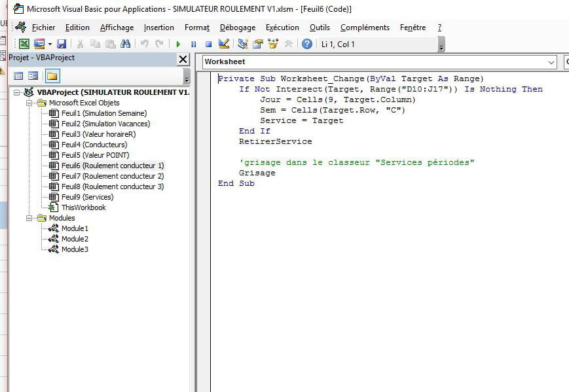Open the Insert UserForm dropdown arrow

click(50, 45)
